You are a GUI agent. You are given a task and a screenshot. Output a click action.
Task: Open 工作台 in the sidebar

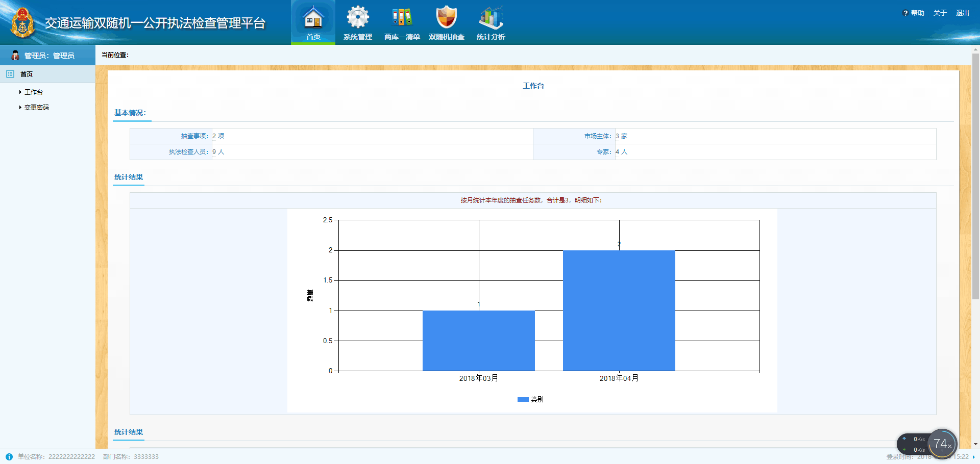point(34,92)
